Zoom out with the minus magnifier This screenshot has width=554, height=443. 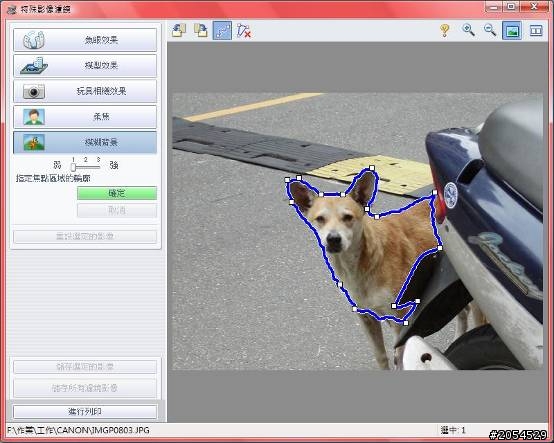pos(490,30)
